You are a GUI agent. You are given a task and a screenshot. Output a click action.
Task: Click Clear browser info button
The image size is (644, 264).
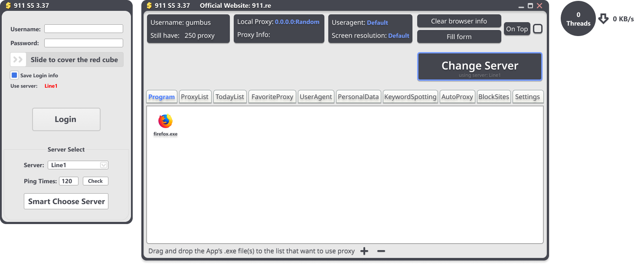(x=459, y=21)
